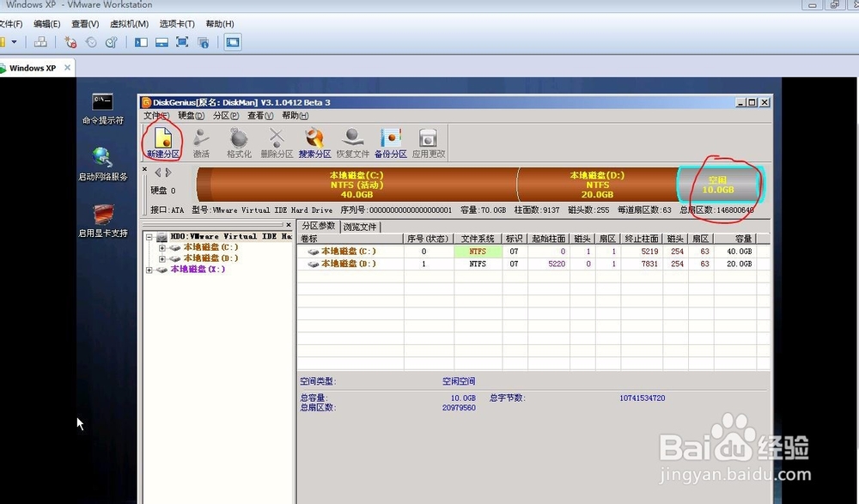Select the 空闲 10.0GB free space block
The height and width of the screenshot is (504, 859).
[719, 185]
